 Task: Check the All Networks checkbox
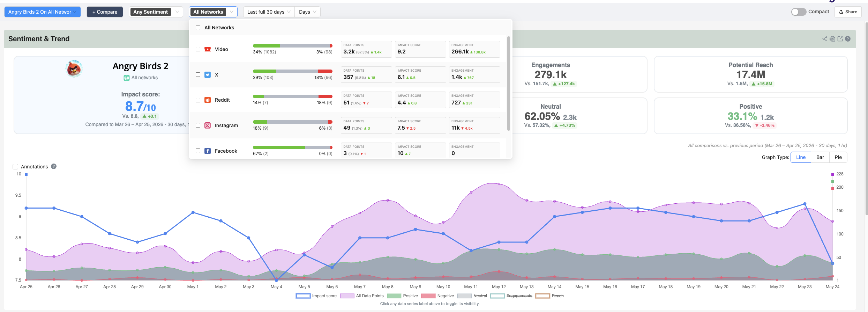click(198, 28)
